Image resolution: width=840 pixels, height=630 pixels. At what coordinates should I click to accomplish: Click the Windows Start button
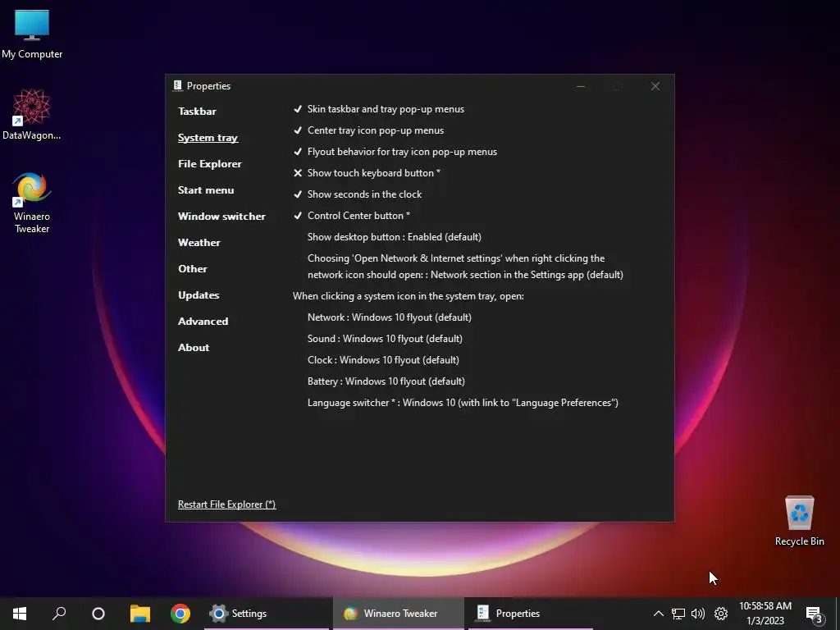click(20, 614)
